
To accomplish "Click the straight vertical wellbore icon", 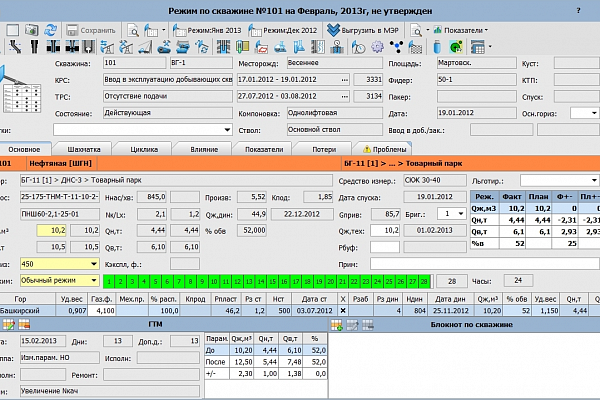I will tap(34, 47).
